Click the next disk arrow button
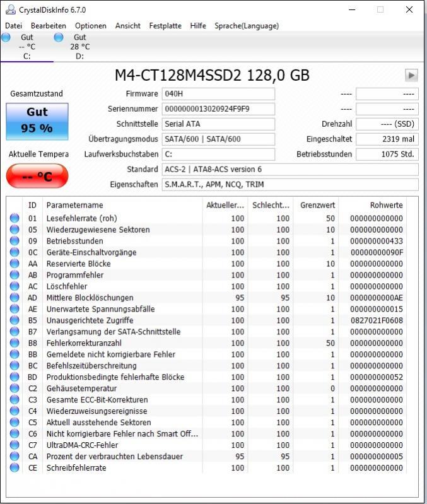The height and width of the screenshot is (504, 427). pyautogui.click(x=411, y=76)
